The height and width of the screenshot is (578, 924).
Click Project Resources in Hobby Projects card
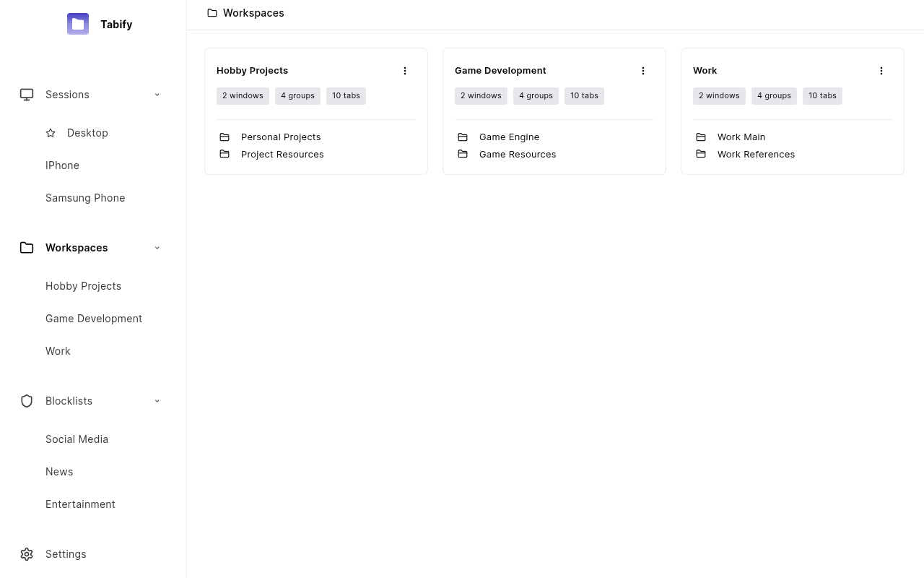point(282,154)
